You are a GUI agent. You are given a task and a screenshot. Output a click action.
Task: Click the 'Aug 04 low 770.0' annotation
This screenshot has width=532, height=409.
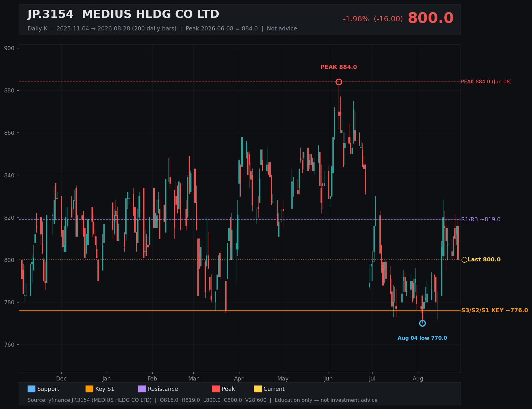422,338
